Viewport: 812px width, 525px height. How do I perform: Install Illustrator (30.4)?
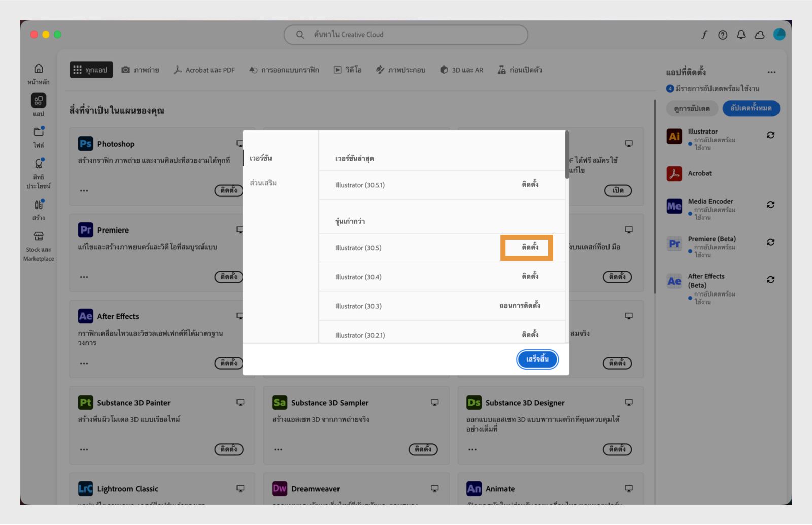530,276
